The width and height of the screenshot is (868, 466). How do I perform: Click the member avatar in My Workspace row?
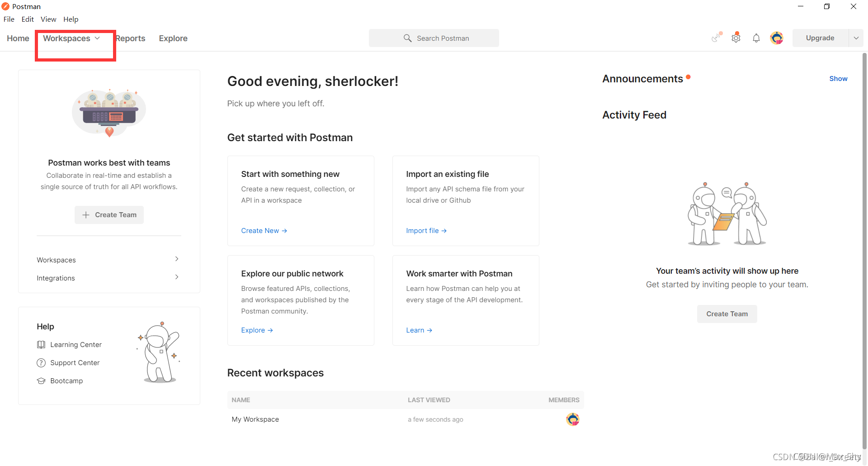click(572, 419)
